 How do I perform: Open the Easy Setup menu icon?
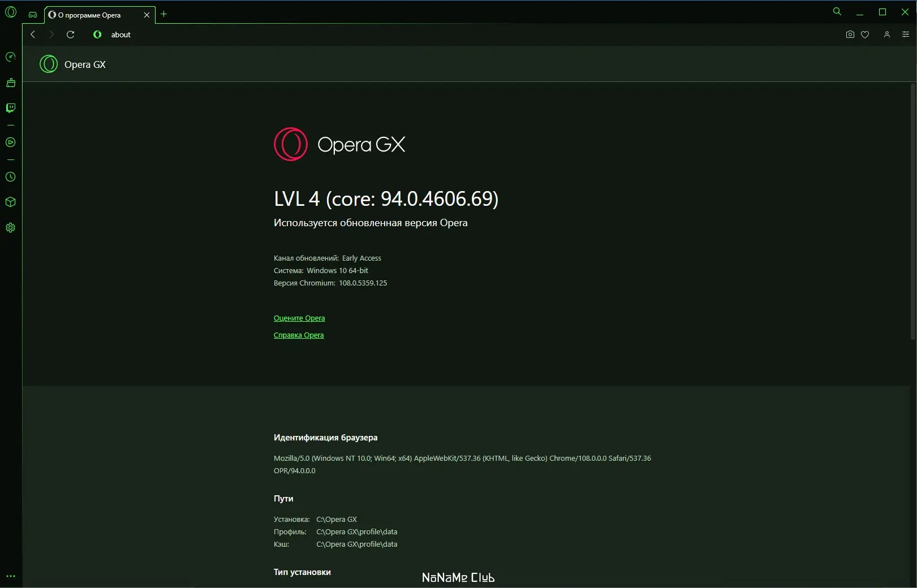point(906,34)
